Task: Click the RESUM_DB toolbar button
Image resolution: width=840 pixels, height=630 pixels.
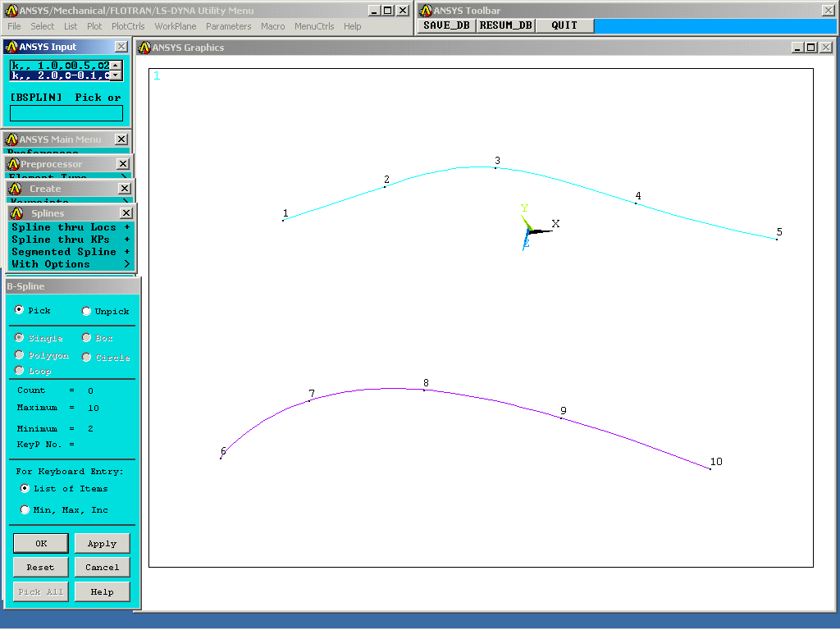Action: (505, 25)
